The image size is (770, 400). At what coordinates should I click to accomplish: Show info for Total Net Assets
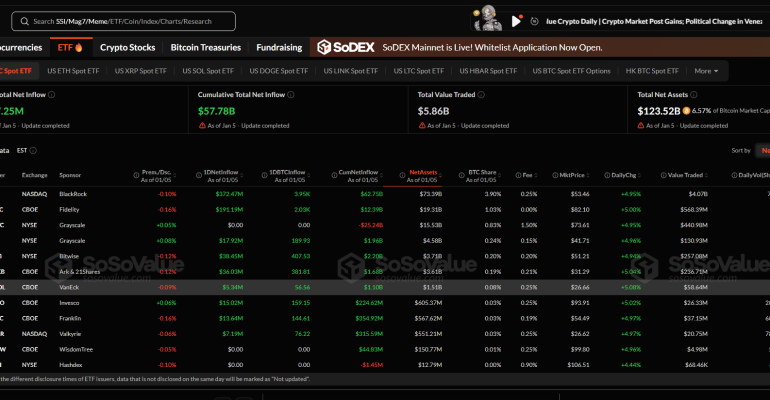[x=693, y=94]
